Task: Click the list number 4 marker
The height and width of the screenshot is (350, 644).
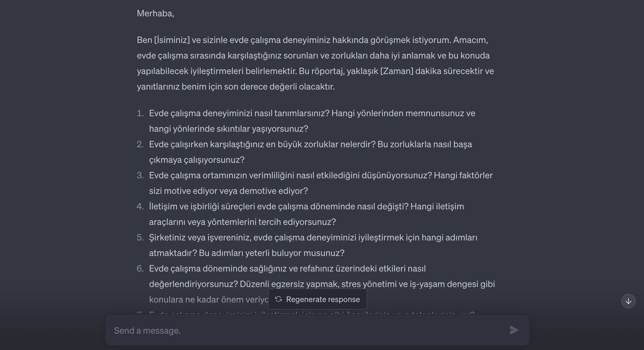Action: click(140, 206)
